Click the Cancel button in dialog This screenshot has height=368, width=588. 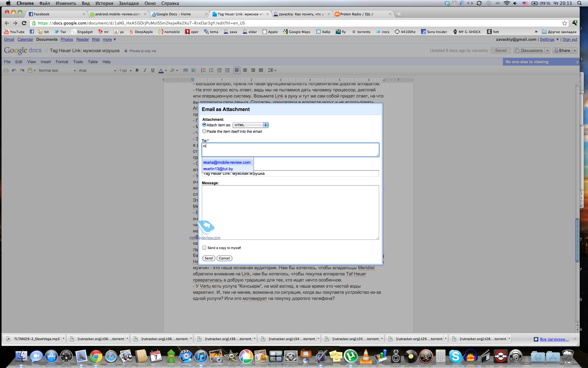pyautogui.click(x=224, y=258)
